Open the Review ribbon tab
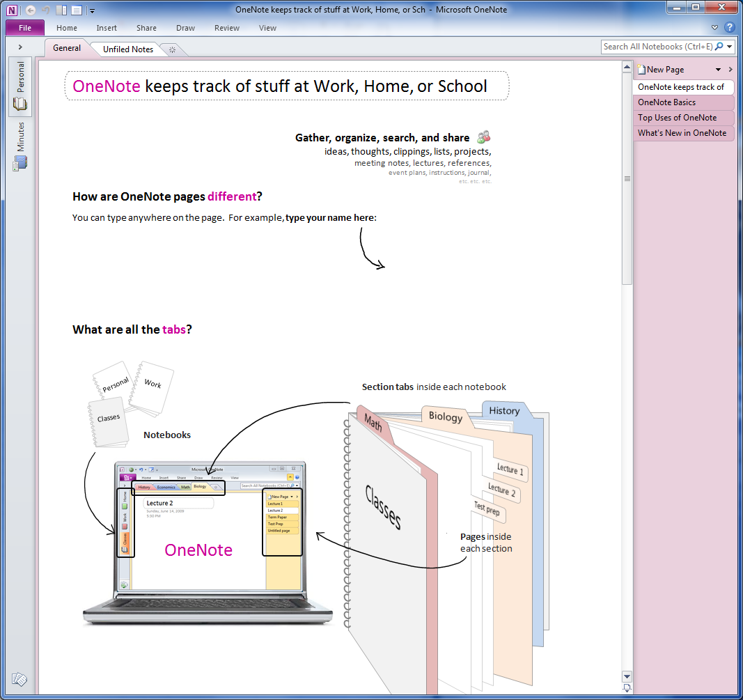This screenshot has width=743, height=700. 227,28
